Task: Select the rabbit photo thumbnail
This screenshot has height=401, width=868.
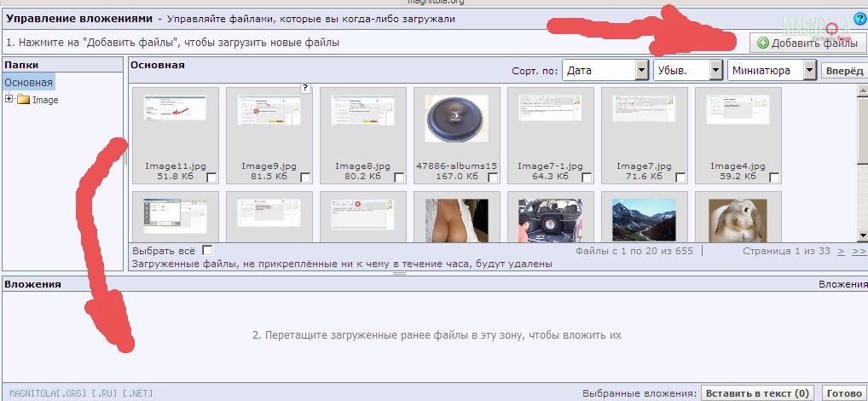Action: point(738,219)
